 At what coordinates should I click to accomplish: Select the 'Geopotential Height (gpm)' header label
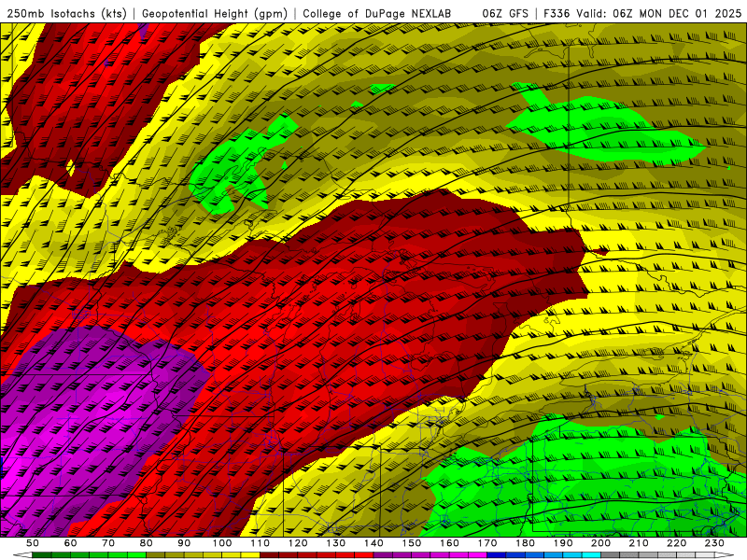click(x=215, y=13)
